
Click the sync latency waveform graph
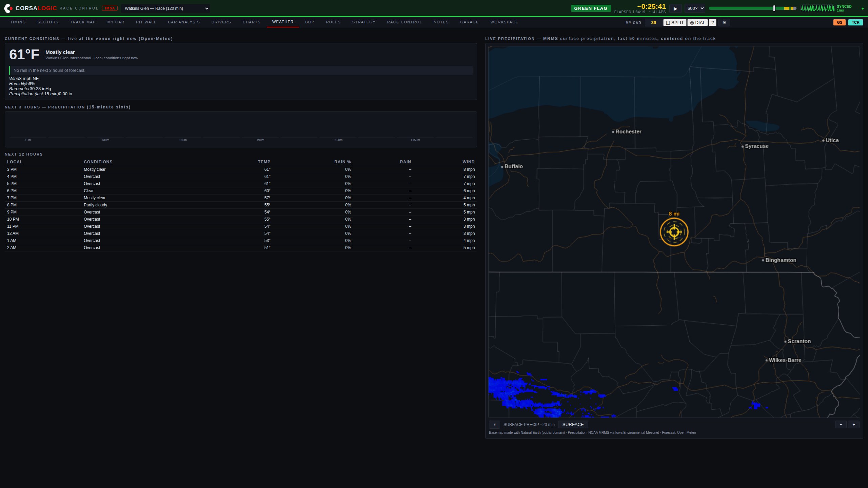[x=817, y=8]
